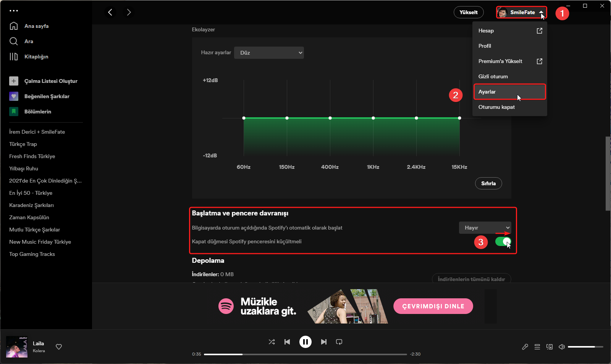Open Kitaplığın library icon
The height and width of the screenshot is (364, 611).
pyautogui.click(x=14, y=57)
